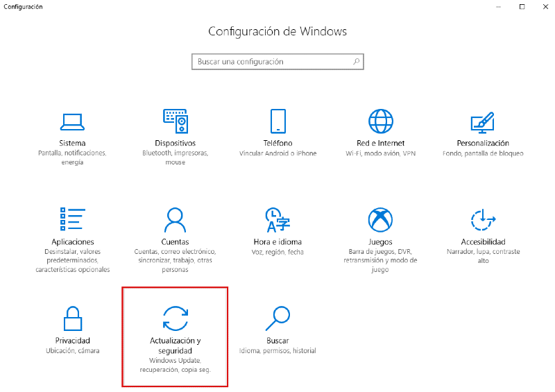Viewport: 555px width, 392px height.
Task: Maximize the Configuración window
Action: tap(522, 7)
